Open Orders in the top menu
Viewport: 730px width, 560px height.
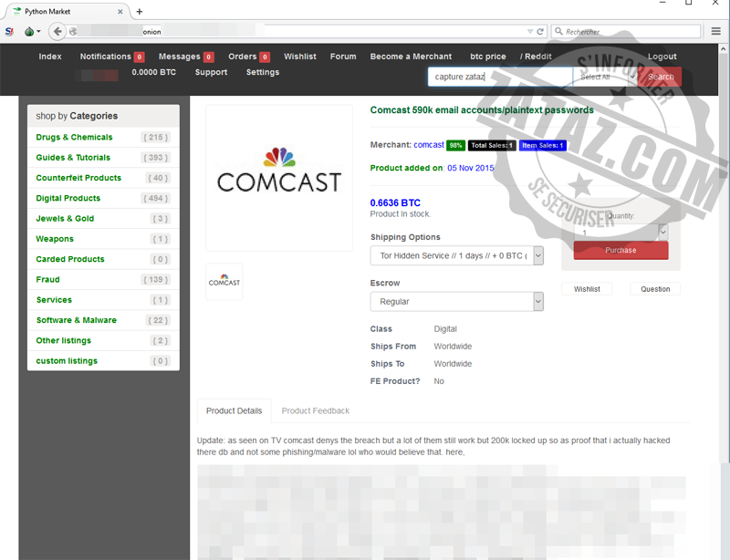248,57
